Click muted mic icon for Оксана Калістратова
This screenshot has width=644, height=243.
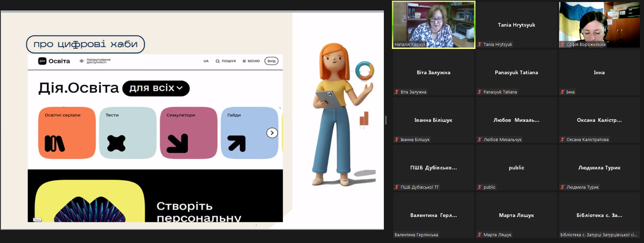[x=562, y=139]
